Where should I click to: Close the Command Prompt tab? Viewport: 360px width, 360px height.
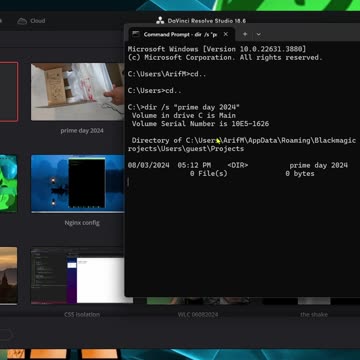[226, 34]
